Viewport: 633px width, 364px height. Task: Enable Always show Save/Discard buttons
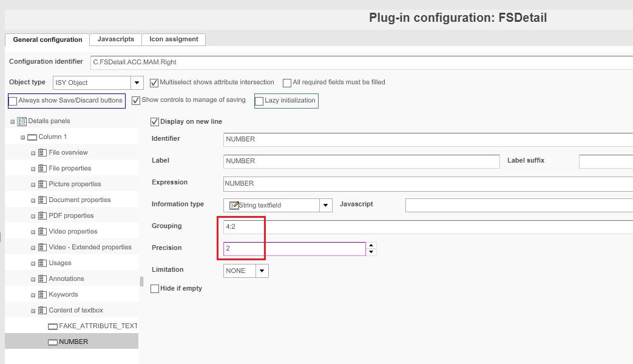pos(13,101)
